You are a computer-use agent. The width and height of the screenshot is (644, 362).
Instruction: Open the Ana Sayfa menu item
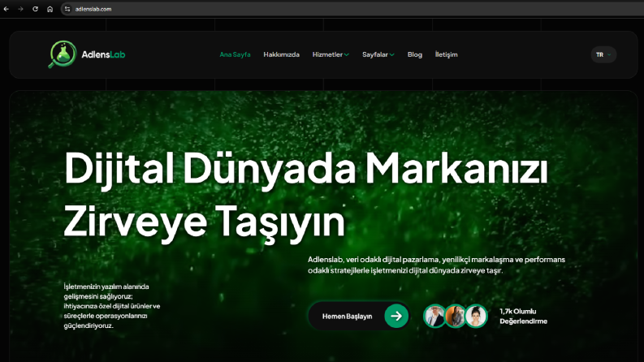coord(235,54)
